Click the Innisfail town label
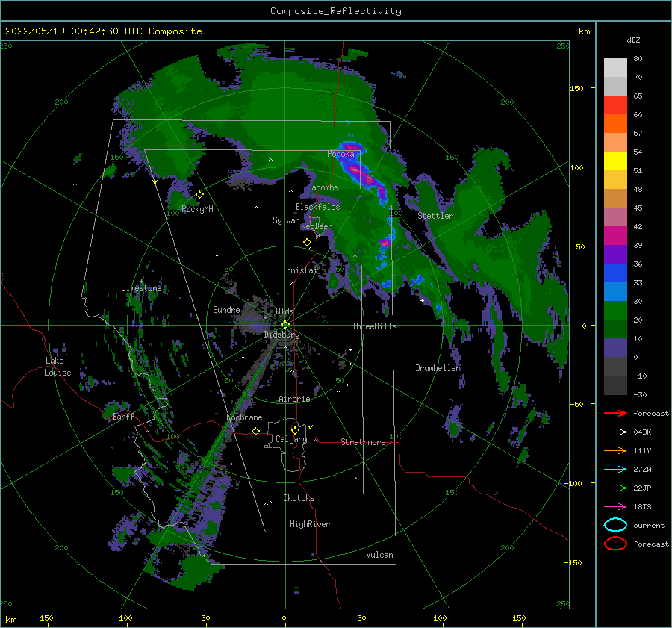The image size is (672, 628). click(x=302, y=270)
